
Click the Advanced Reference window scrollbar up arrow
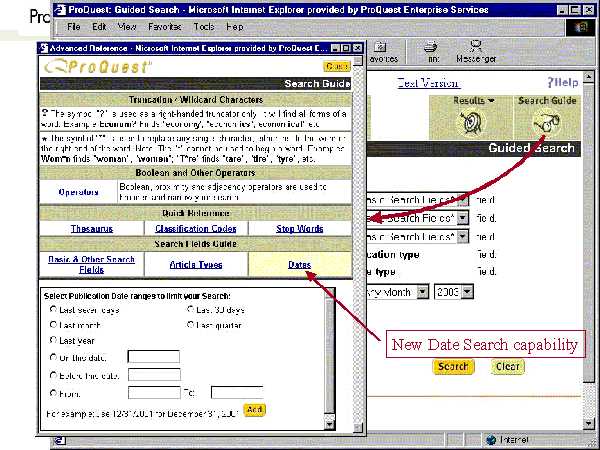click(x=358, y=61)
